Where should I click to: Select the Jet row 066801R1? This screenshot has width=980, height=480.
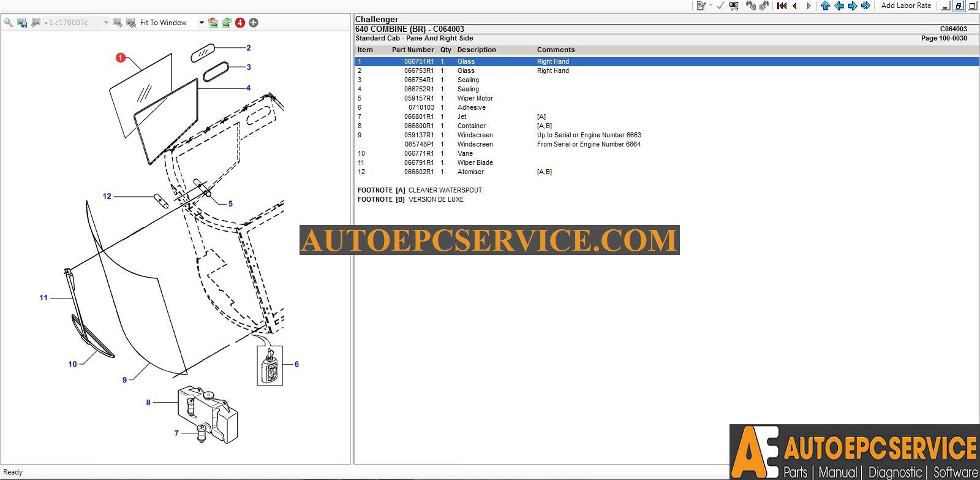[x=666, y=116]
